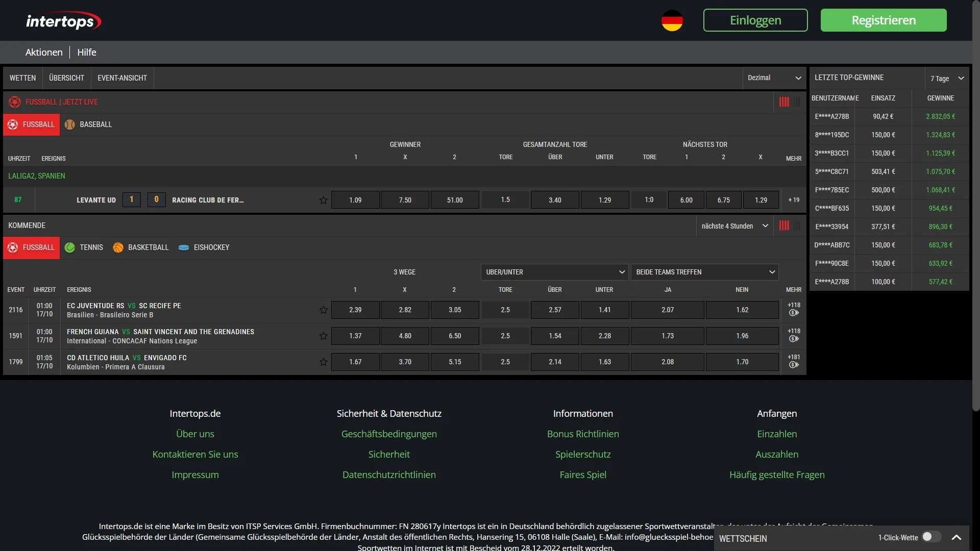Select Fussball tab in live section
This screenshot has height=551, width=980.
coord(32,124)
